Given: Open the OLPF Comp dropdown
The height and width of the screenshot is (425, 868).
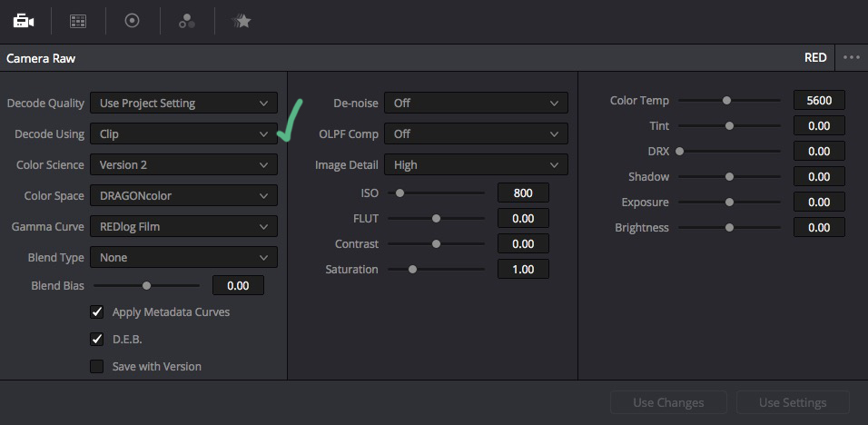Looking at the screenshot, I should coord(476,133).
